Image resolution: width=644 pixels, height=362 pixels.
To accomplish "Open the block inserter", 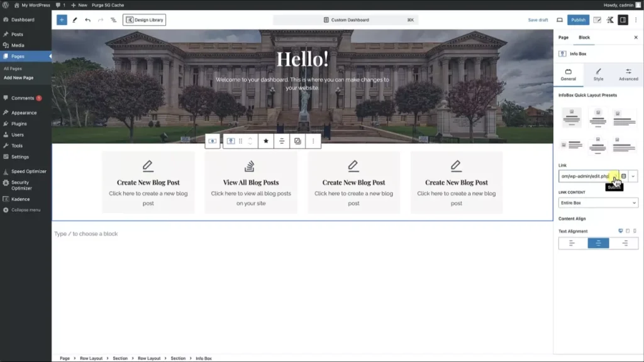I will coord(62,19).
